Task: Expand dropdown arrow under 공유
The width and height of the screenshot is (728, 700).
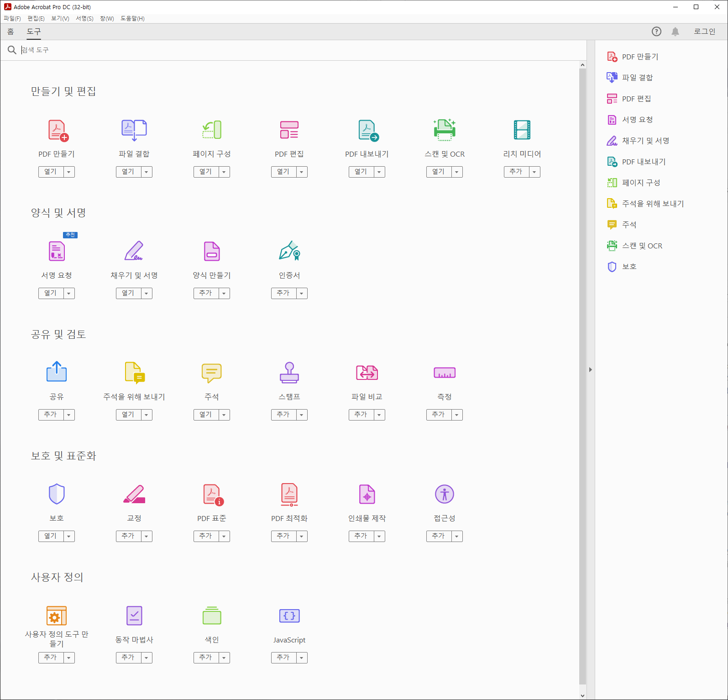Action: click(x=69, y=415)
